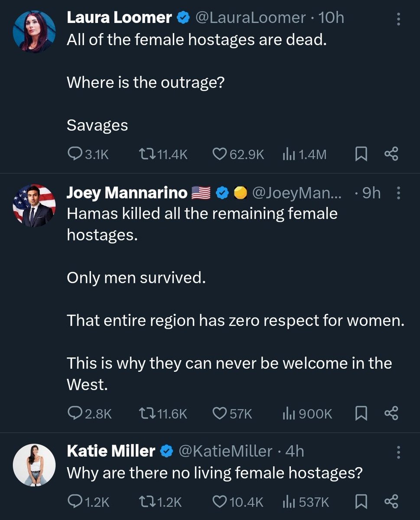Retweet Joey Mannarino's tweet
The image size is (420, 520).
tap(162, 413)
